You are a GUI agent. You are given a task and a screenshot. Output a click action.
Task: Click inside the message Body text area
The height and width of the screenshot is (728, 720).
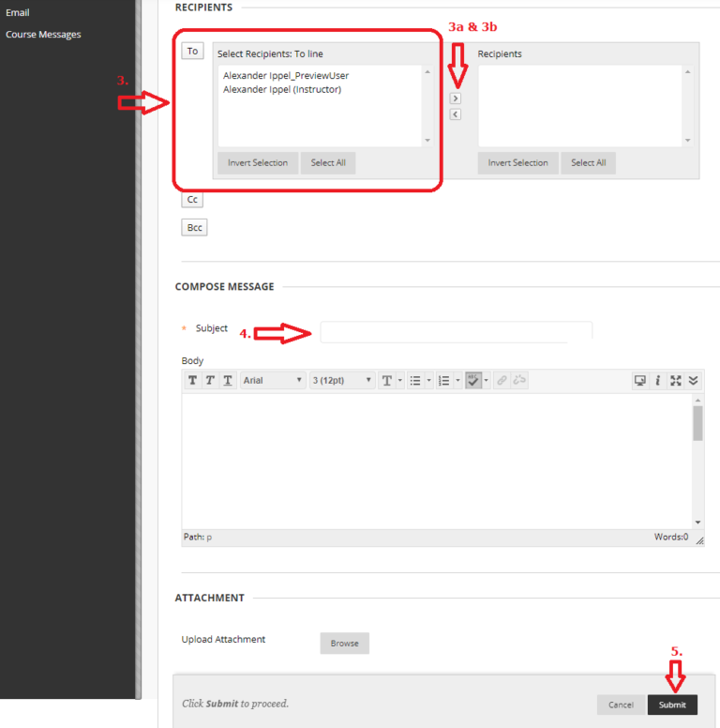[437, 461]
